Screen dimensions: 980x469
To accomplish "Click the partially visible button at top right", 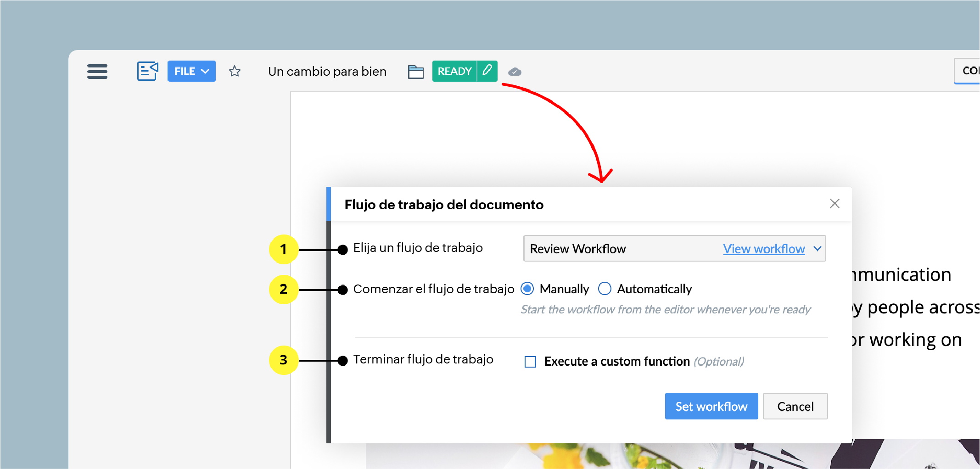I will pyautogui.click(x=969, y=71).
